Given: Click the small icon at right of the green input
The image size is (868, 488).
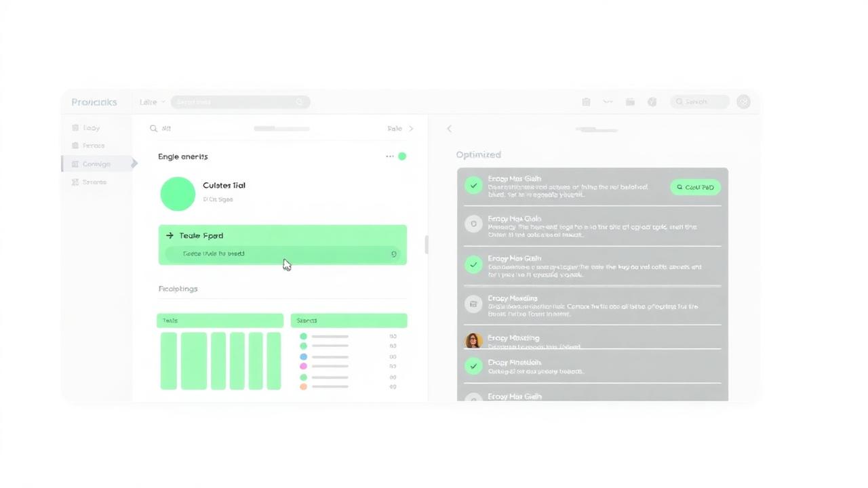Looking at the screenshot, I should pyautogui.click(x=393, y=254).
